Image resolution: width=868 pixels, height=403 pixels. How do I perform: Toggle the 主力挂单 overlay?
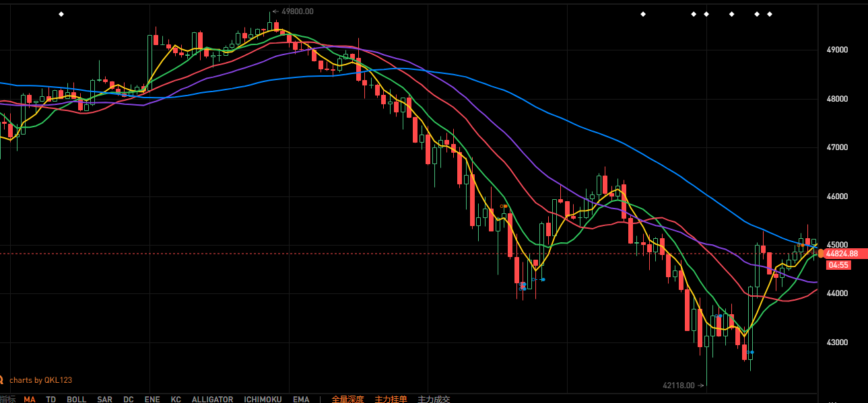391,399
